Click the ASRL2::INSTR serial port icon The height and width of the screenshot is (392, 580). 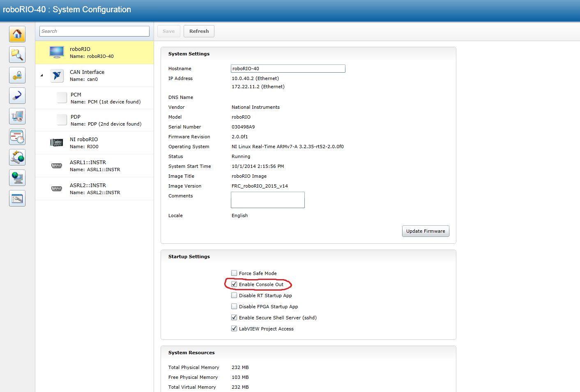(x=57, y=188)
